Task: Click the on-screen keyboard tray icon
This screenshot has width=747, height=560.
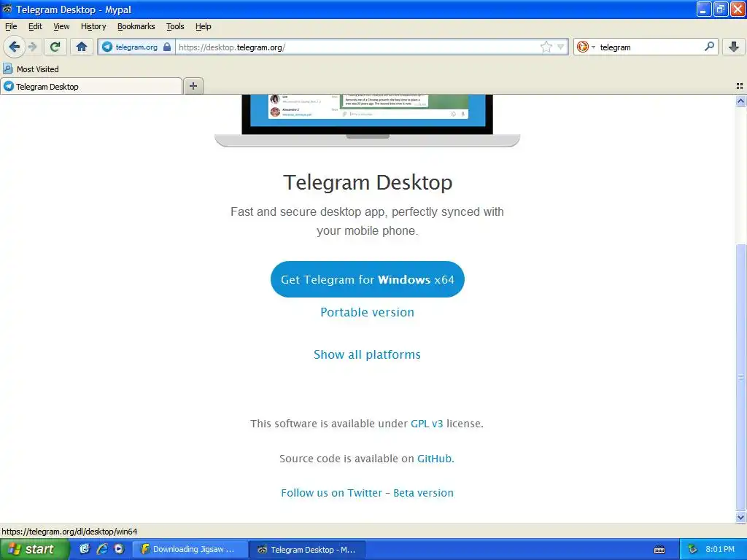Action: point(659,550)
